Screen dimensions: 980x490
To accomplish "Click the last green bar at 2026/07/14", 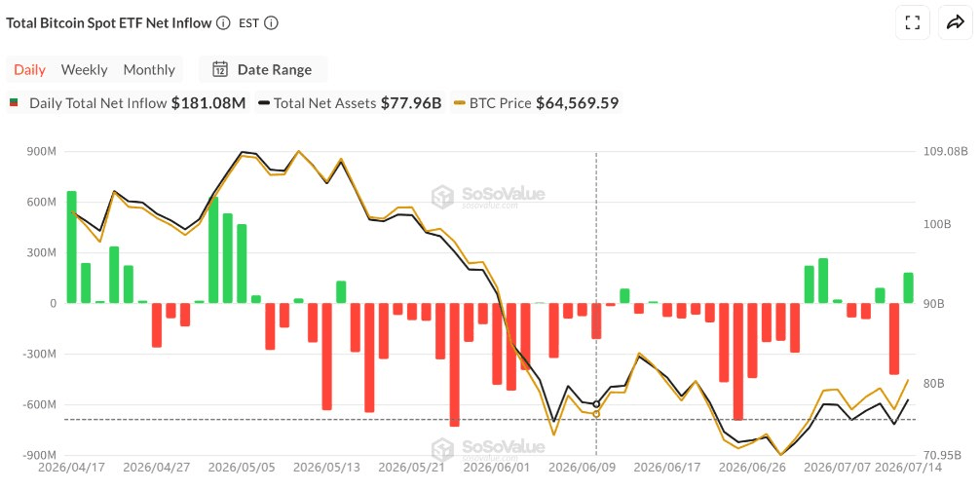I will point(908,288).
